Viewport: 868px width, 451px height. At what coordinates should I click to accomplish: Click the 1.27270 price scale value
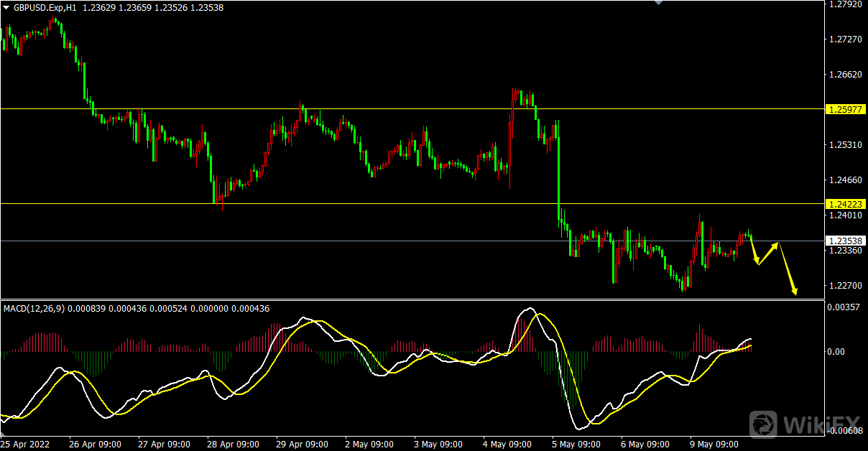point(845,39)
